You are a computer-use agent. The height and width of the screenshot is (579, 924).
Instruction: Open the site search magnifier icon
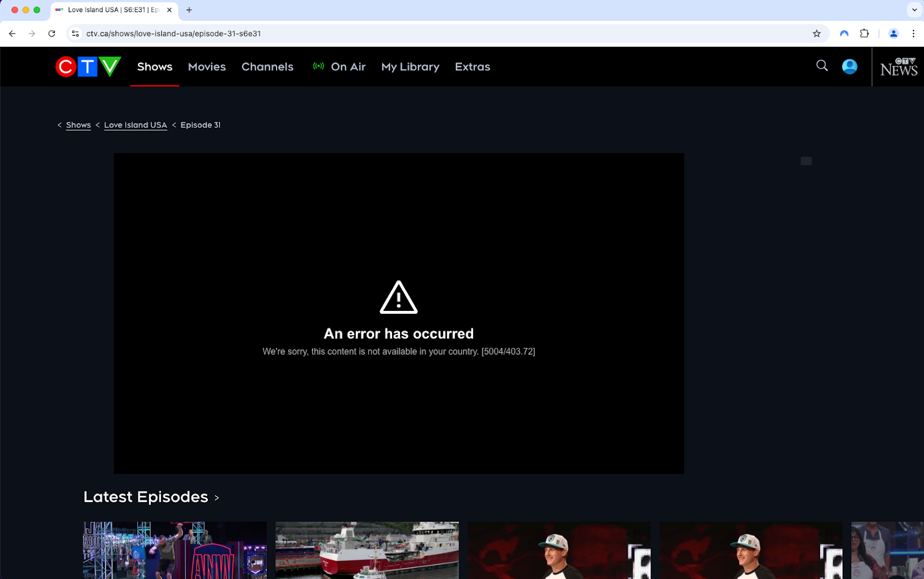pyautogui.click(x=822, y=66)
